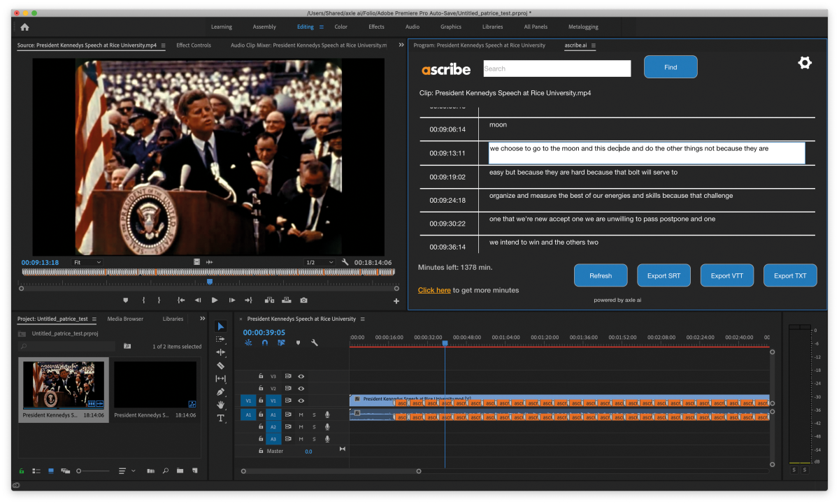Open Project panel sort icons dropdown

(127, 470)
